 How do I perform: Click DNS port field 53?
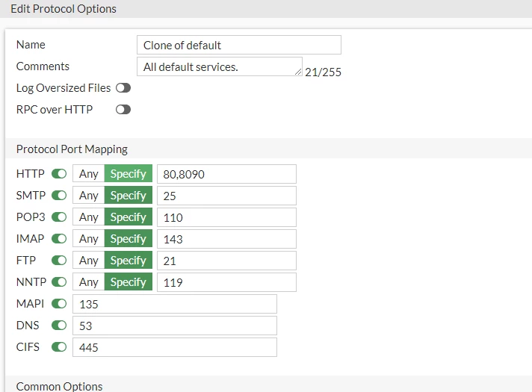175,326
